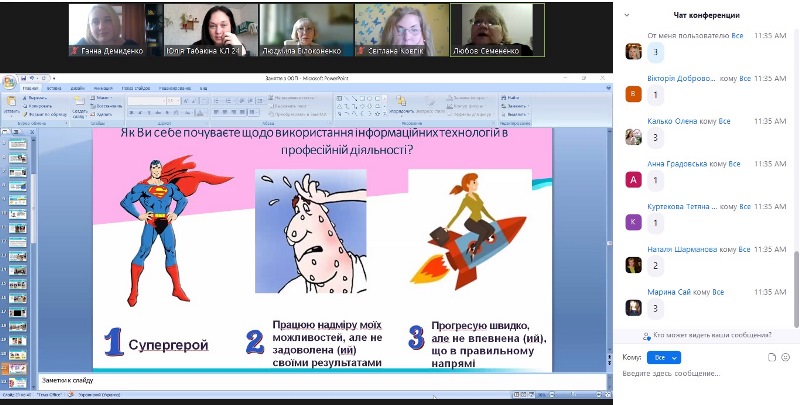Click Украинский language button in status bar

click(x=99, y=394)
